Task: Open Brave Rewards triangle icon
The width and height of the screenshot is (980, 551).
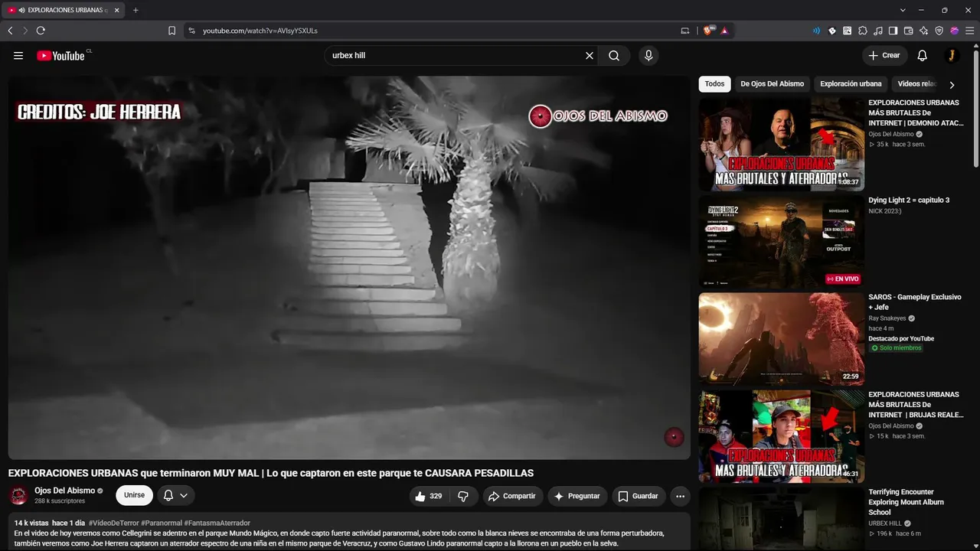Action: point(724,31)
